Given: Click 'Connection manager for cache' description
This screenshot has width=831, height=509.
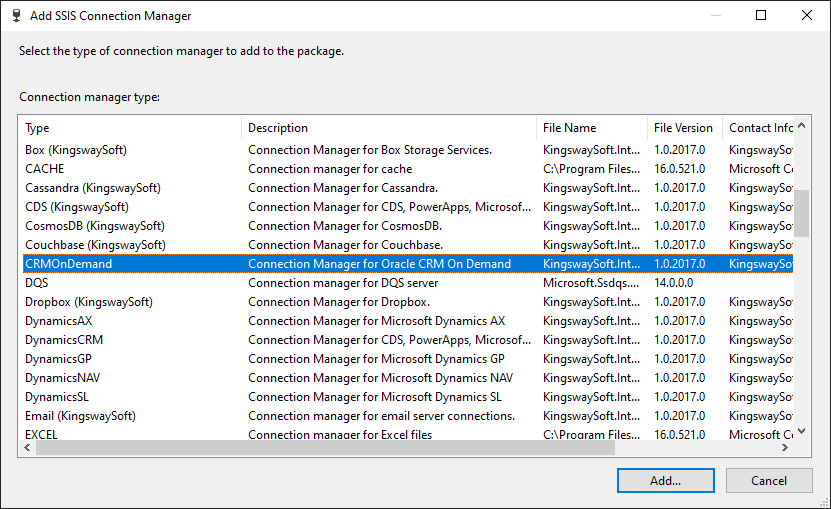Looking at the screenshot, I should click(330, 169).
